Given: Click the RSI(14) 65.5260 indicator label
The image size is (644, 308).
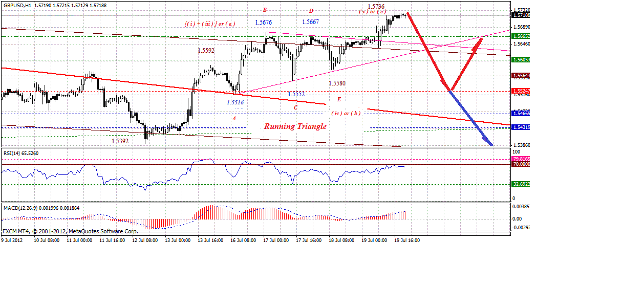Looking at the screenshot, I should (x=20, y=153).
